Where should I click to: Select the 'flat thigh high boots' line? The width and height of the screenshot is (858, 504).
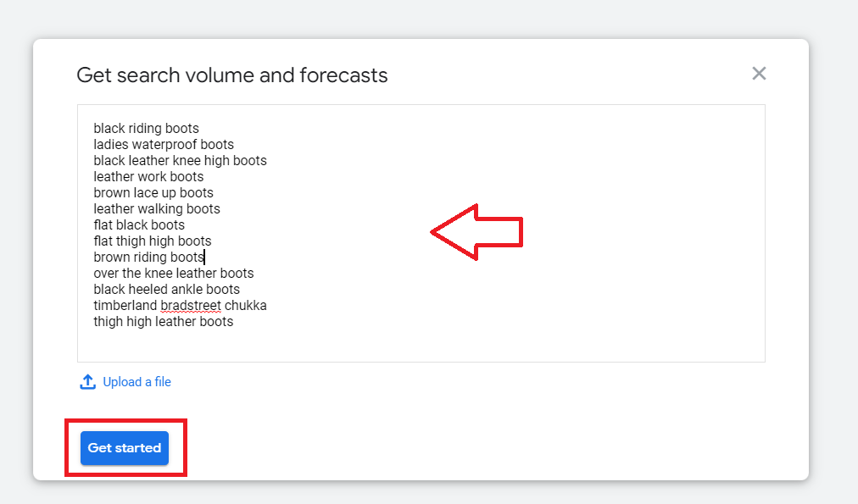coord(152,241)
